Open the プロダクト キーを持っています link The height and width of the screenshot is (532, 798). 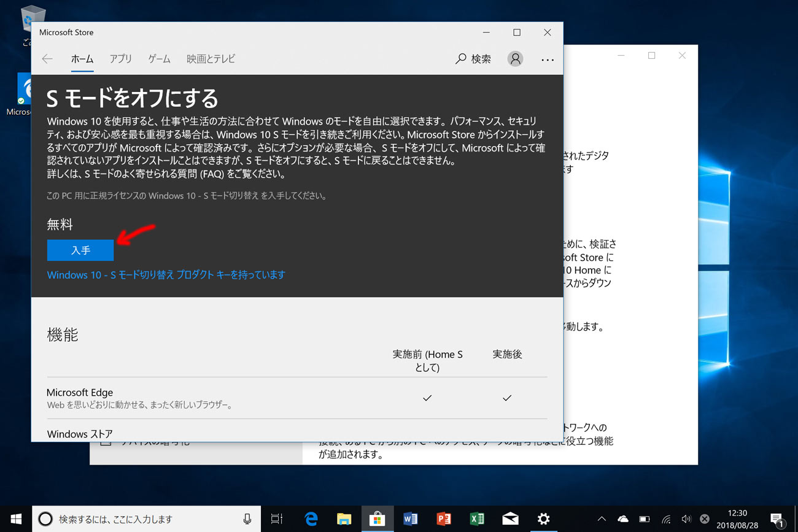click(x=166, y=275)
